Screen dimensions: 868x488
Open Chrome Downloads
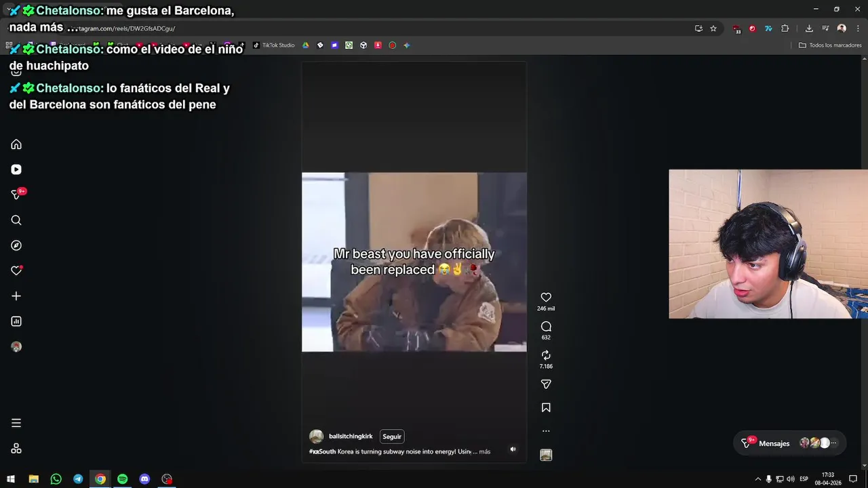coord(809,28)
